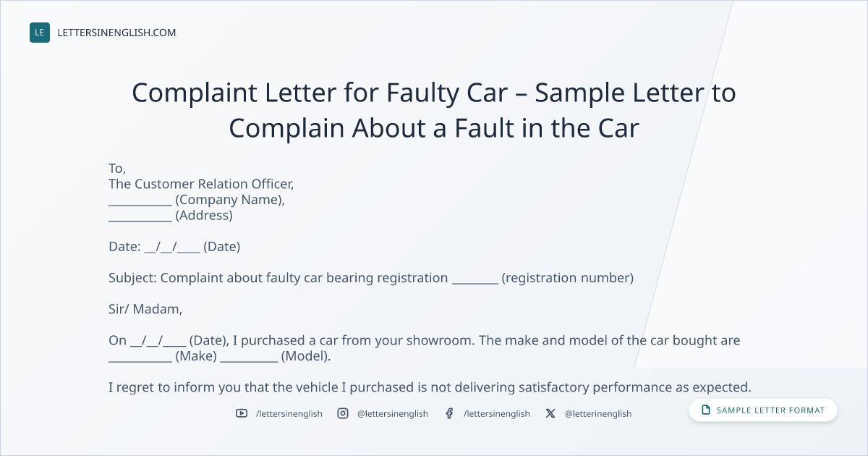Click the Date blank after 'Date:'
The image size is (868, 456).
[x=172, y=247]
